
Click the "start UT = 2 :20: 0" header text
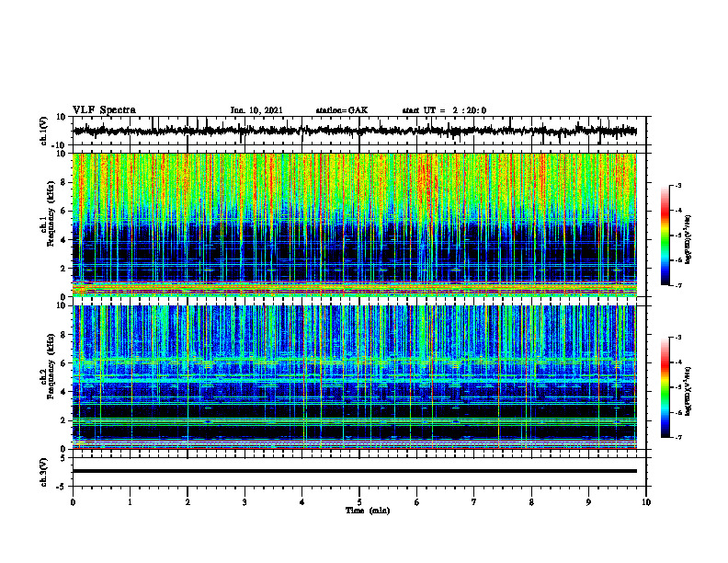click(x=444, y=110)
